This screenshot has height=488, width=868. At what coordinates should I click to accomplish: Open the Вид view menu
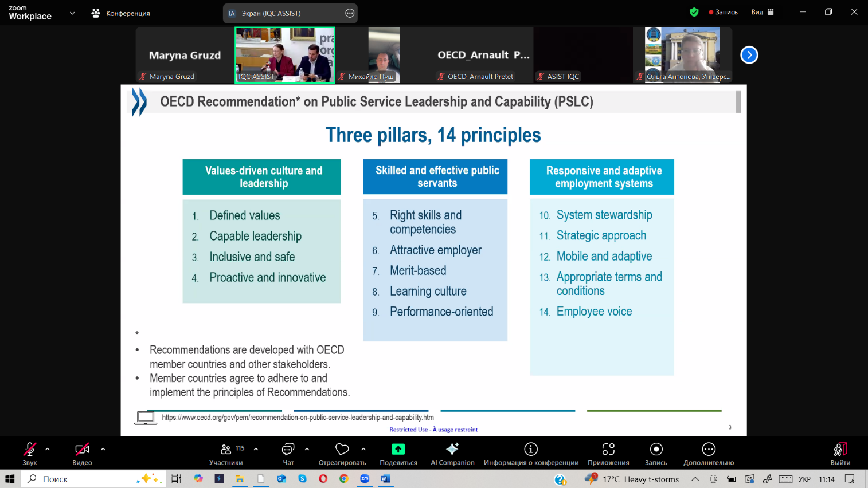(763, 12)
